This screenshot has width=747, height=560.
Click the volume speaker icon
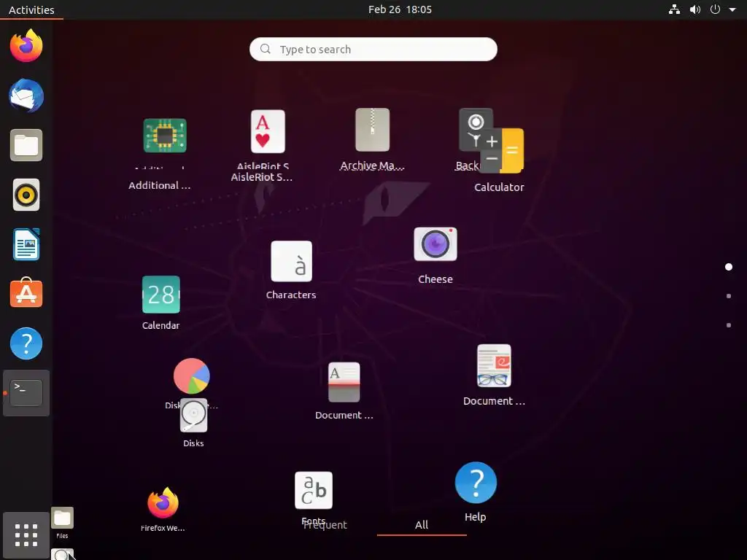point(695,9)
